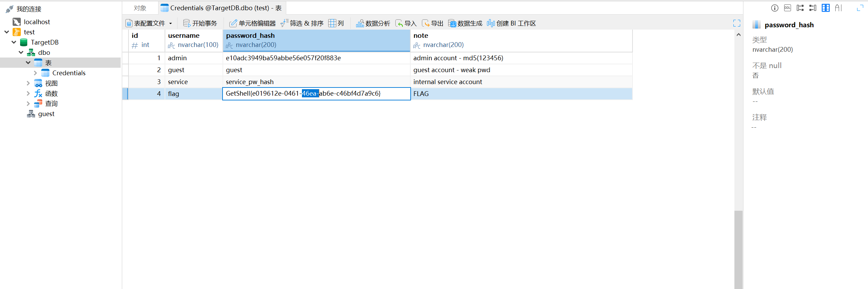Switch to the 对象 tab

[x=140, y=8]
